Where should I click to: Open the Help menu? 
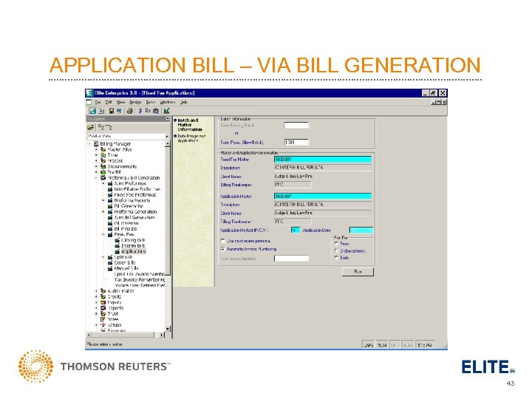pyautogui.click(x=184, y=102)
